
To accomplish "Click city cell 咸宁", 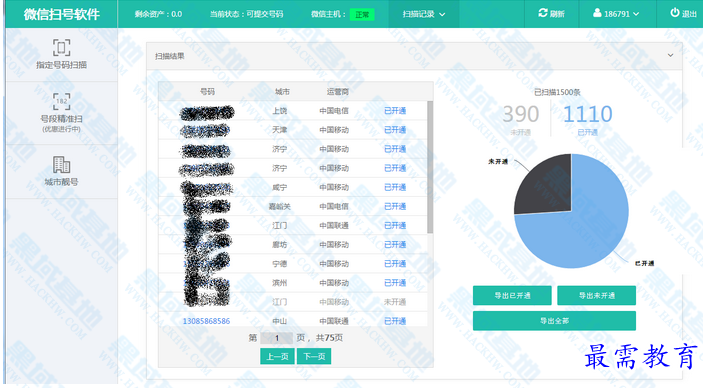I will tap(280, 187).
